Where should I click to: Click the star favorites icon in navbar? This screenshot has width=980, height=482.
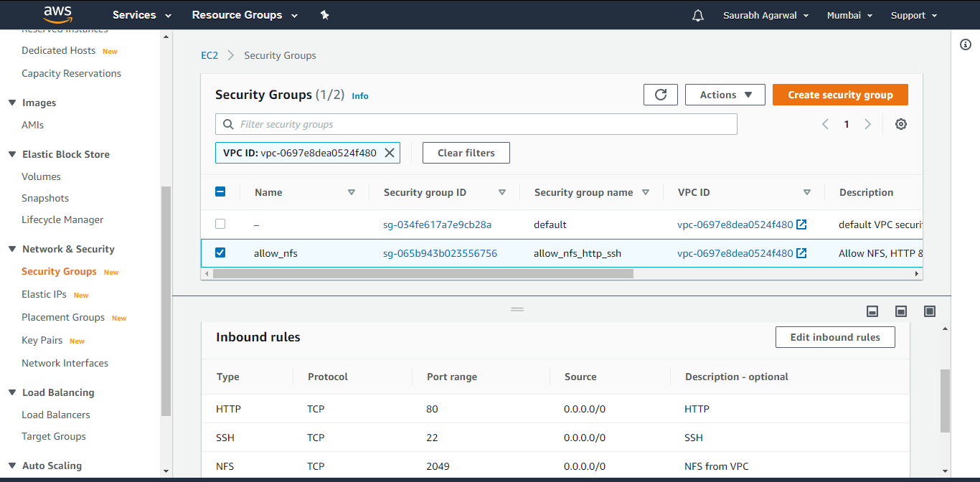pos(324,14)
